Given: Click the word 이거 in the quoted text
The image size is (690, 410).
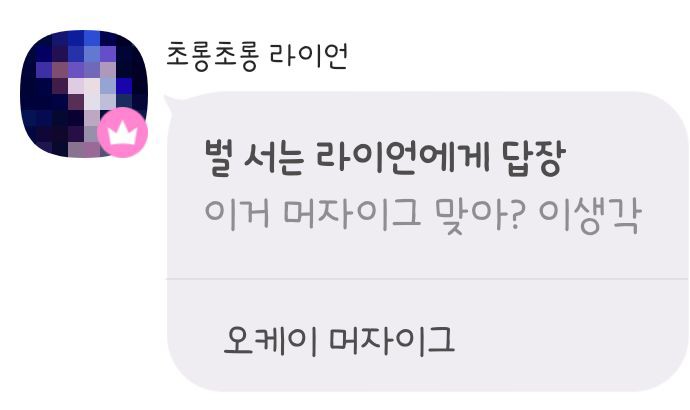Looking at the screenshot, I should pyautogui.click(x=237, y=215).
